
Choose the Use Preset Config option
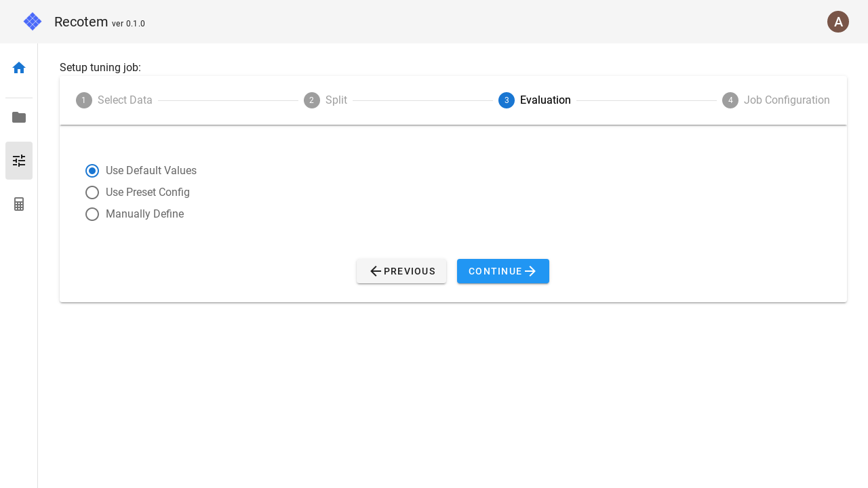(x=92, y=192)
